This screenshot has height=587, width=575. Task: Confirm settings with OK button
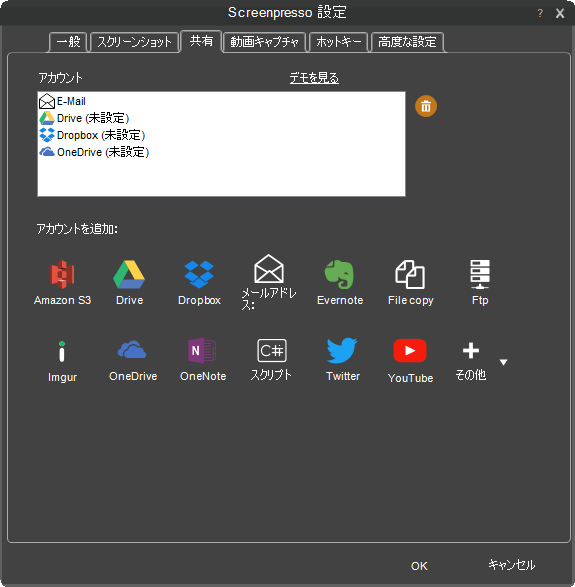[419, 566]
